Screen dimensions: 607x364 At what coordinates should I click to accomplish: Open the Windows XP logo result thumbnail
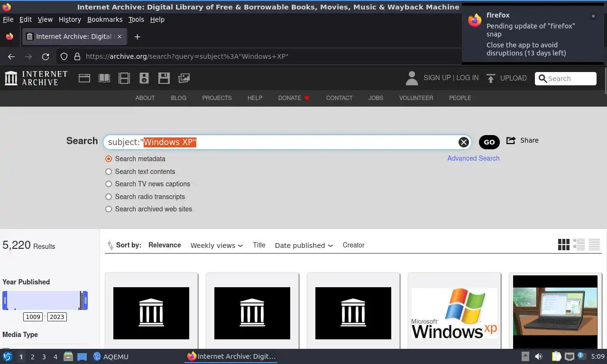coord(454,313)
